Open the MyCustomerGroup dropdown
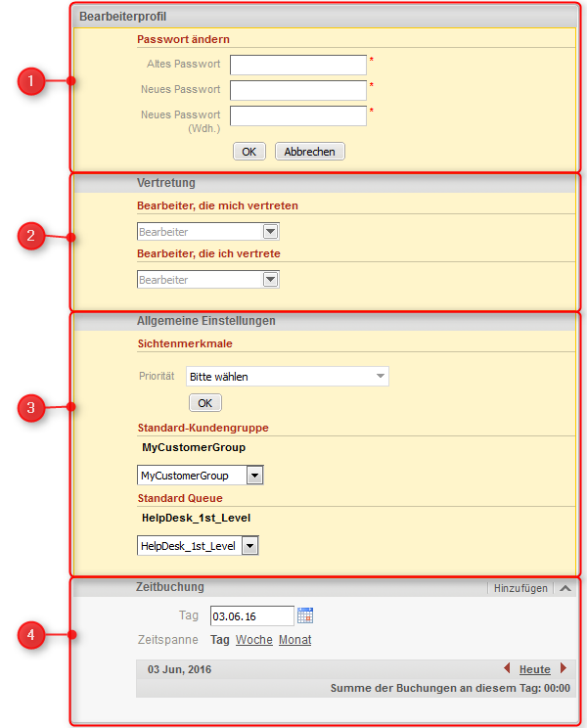587x728 pixels. click(x=201, y=476)
